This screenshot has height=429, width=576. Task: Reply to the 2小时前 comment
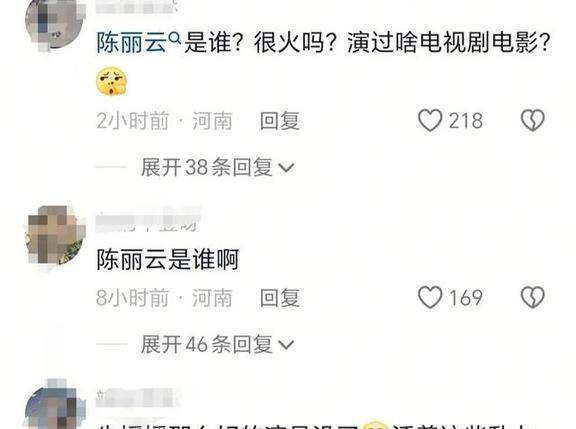point(280,121)
